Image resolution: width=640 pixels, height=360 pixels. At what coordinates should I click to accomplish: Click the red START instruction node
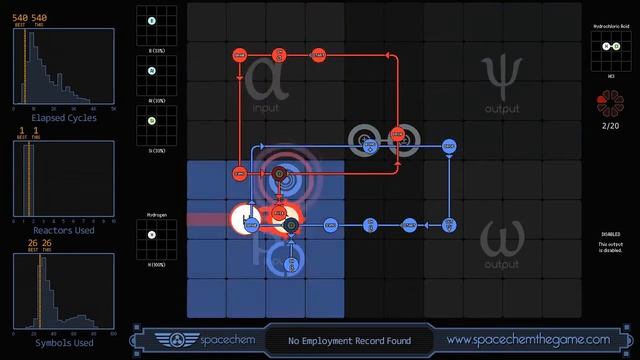318,55
